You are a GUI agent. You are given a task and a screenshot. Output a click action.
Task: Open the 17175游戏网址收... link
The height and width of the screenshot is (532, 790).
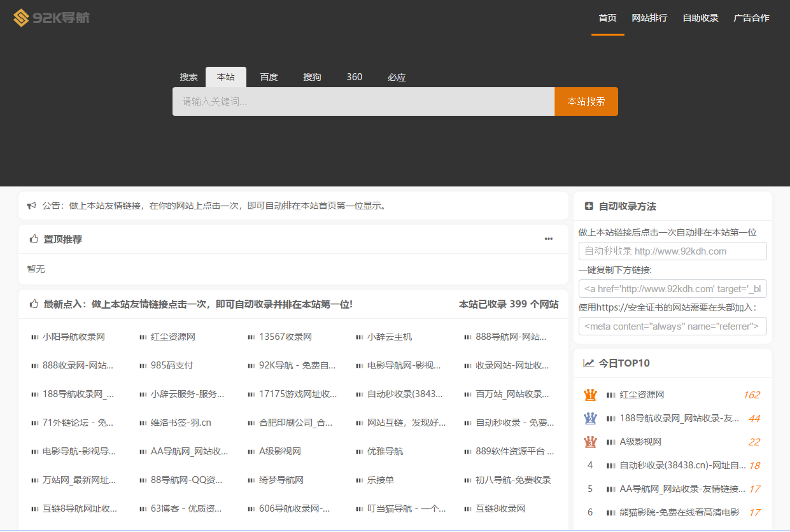(x=298, y=394)
